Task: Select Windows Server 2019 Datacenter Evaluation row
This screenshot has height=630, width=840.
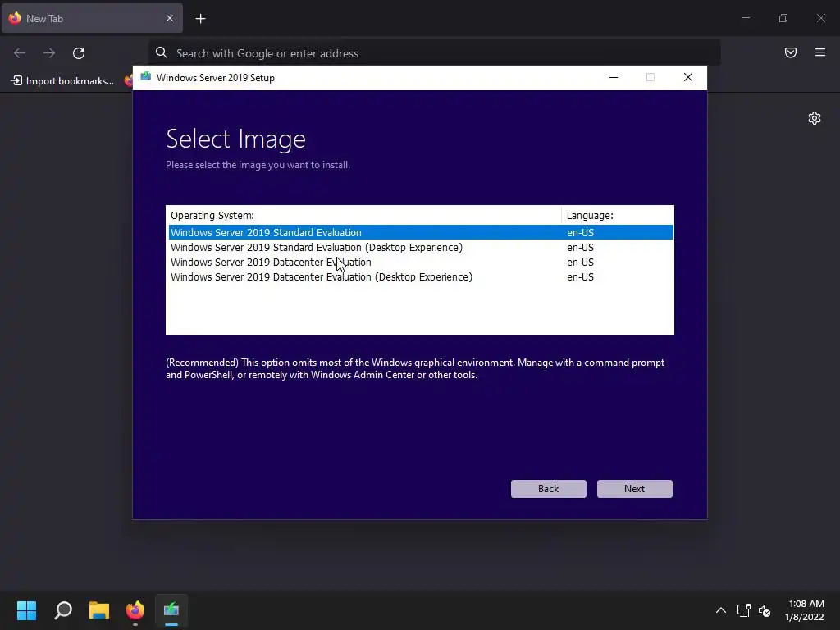Action: pos(421,262)
